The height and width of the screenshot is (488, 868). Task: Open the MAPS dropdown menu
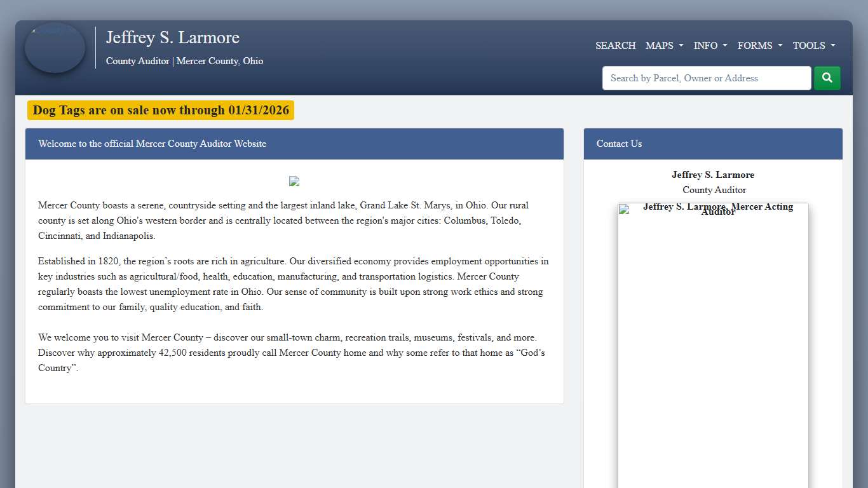[x=664, y=46]
